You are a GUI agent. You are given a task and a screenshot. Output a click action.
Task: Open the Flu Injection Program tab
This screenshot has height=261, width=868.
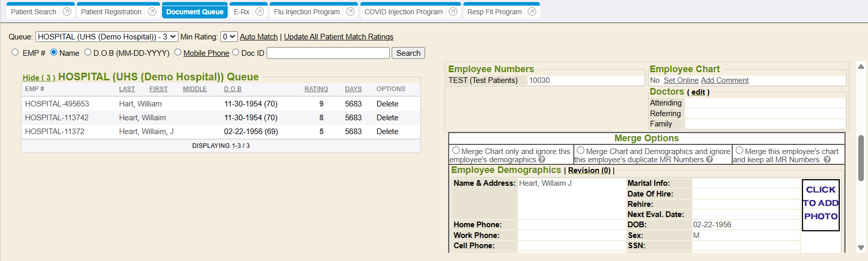tap(307, 12)
